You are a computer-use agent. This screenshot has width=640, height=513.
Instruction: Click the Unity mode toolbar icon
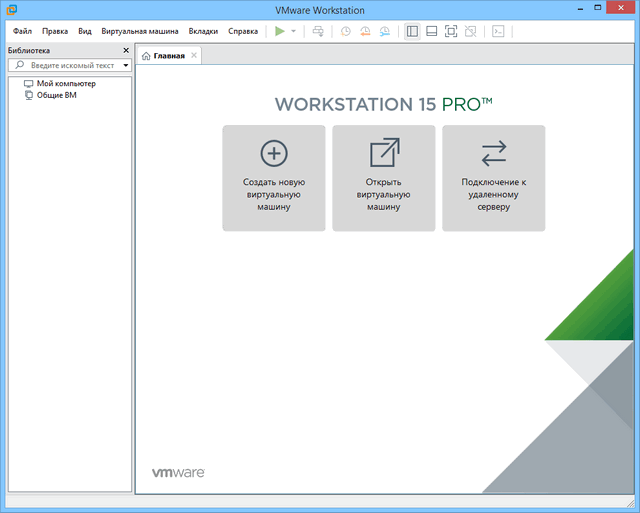click(x=469, y=31)
